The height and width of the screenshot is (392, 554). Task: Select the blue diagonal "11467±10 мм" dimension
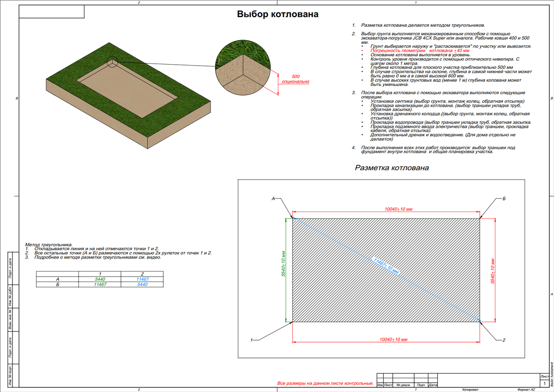coord(385,266)
